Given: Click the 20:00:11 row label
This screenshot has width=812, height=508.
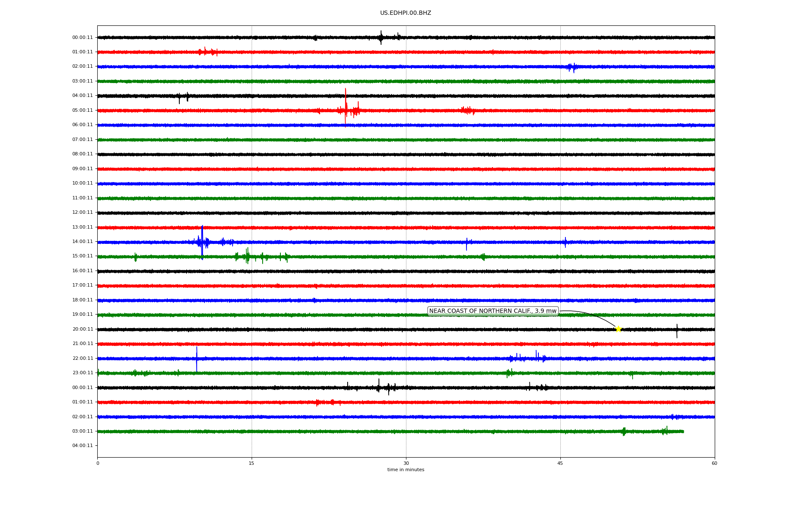Looking at the screenshot, I should tap(82, 329).
